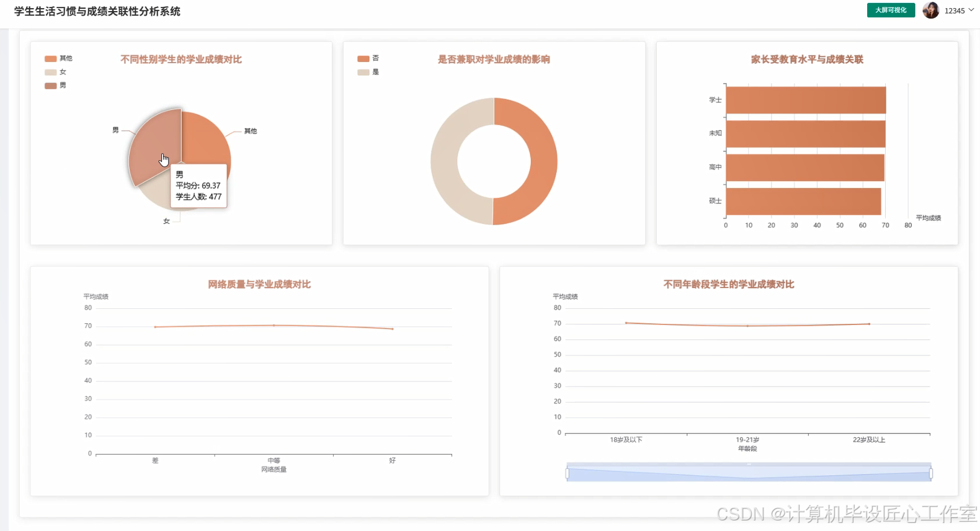Viewport: 980px width, 531px height.
Task: Click the 中等 label on network quality axis
Action: pyautogui.click(x=274, y=460)
